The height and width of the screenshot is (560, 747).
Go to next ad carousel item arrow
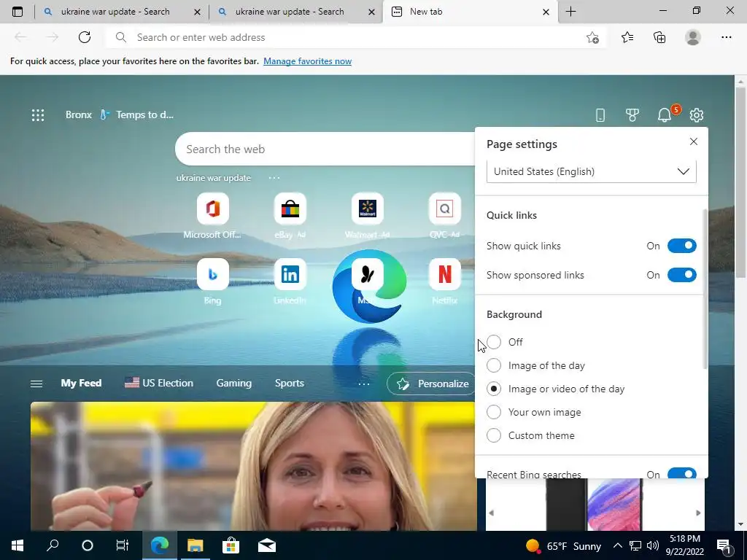(698, 513)
